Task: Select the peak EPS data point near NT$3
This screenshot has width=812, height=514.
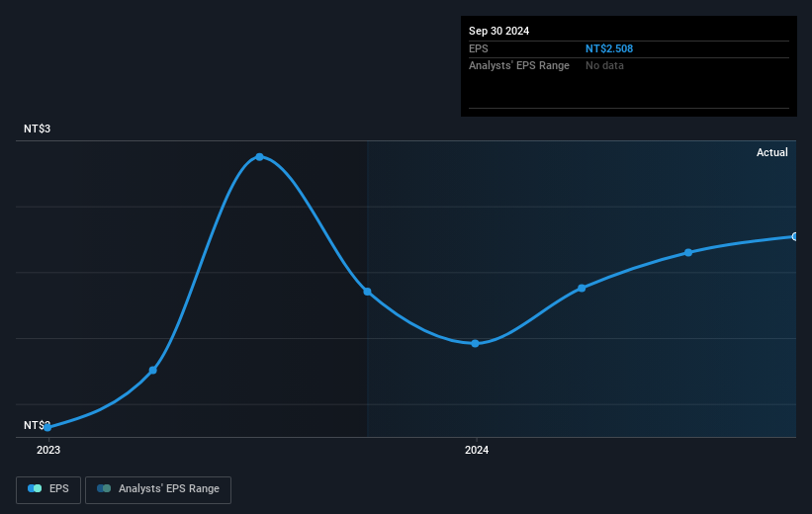Action: [x=259, y=157]
